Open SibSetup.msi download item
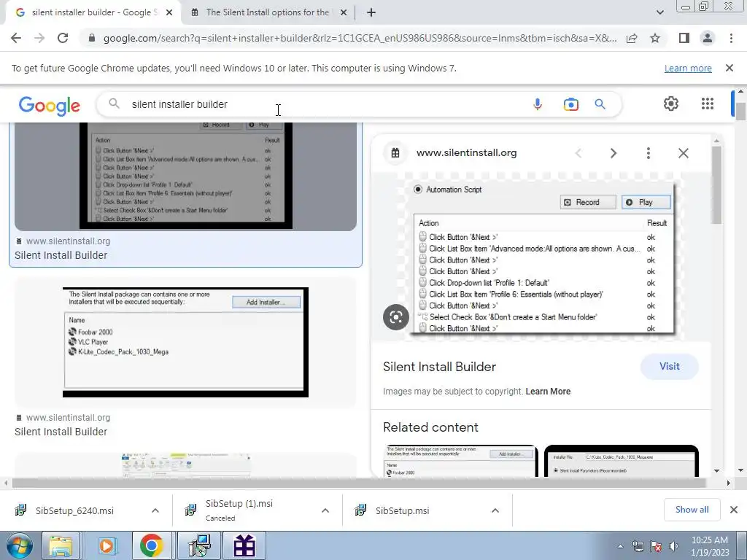Viewport: 747px width, 560px height. pos(402,510)
